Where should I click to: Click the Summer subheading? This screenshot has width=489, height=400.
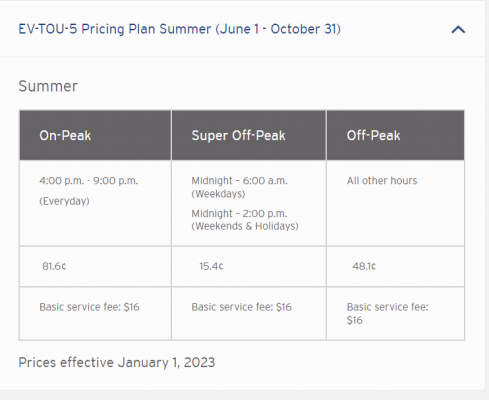(48, 86)
